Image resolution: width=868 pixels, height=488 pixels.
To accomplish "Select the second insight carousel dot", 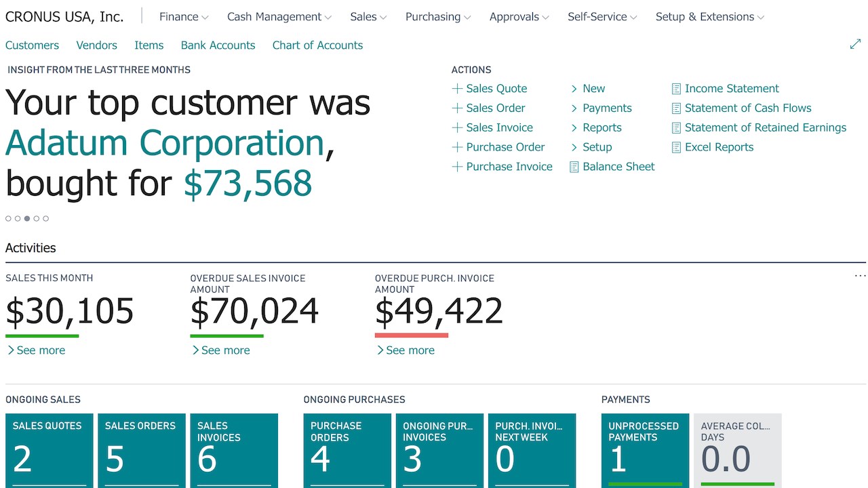I will click(x=18, y=218).
